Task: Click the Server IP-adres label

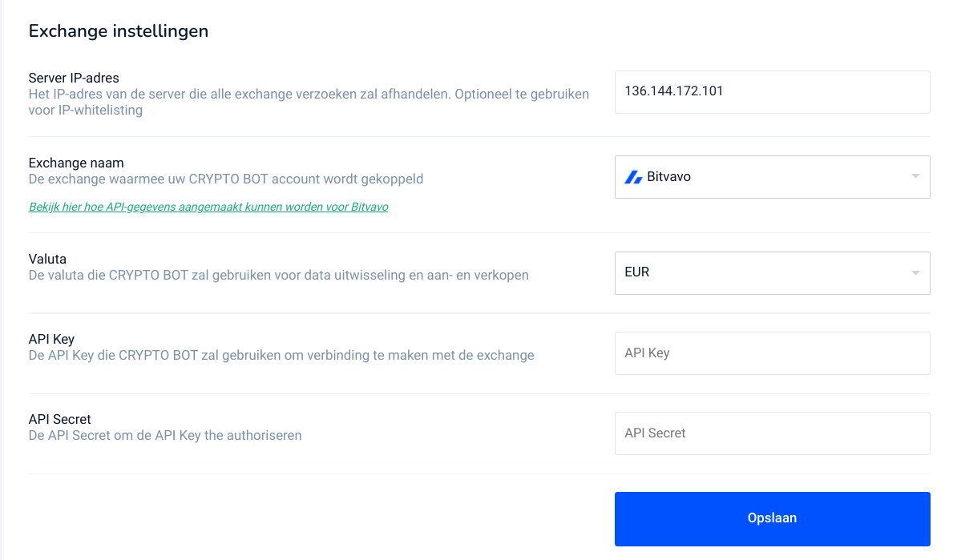Action: click(x=73, y=78)
